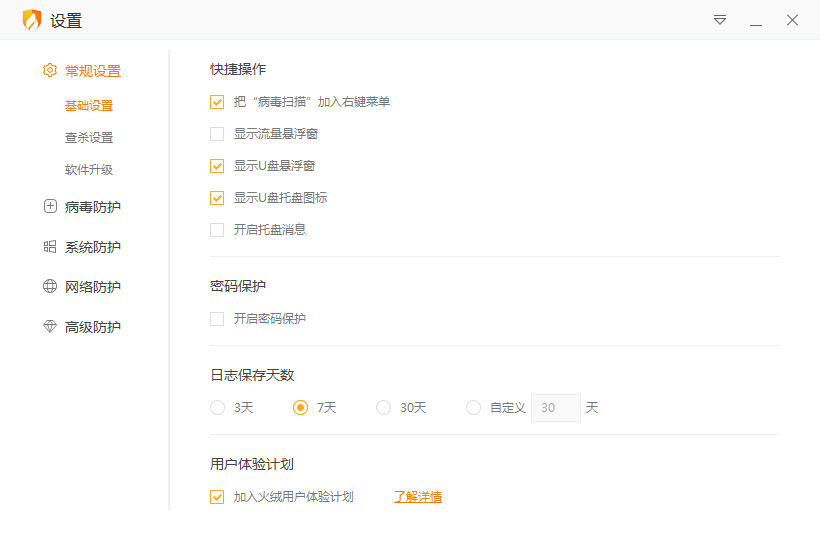Expand the 病毒防护 section
This screenshot has width=820, height=540.
coord(93,207)
